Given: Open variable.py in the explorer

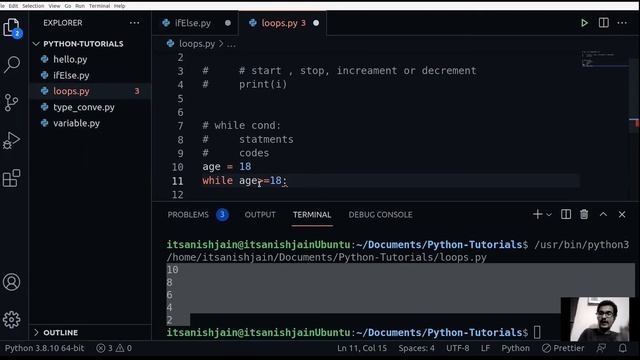Looking at the screenshot, I should (x=76, y=123).
